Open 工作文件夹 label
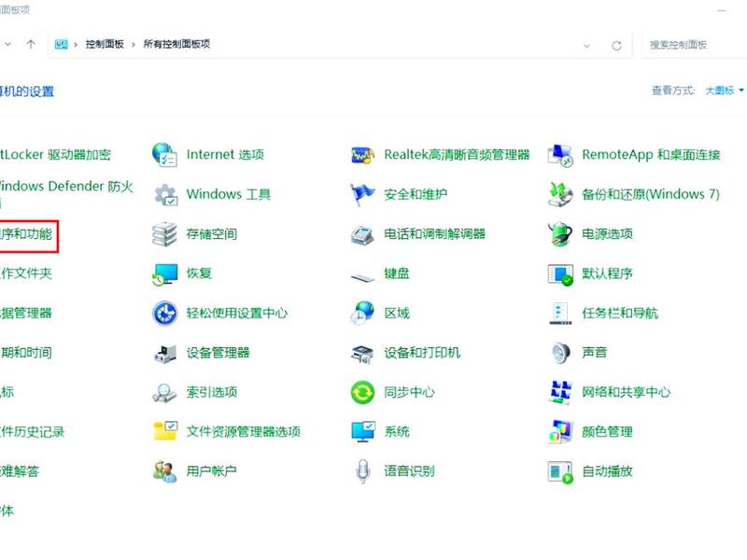This screenshot has width=747, height=560. 26,273
